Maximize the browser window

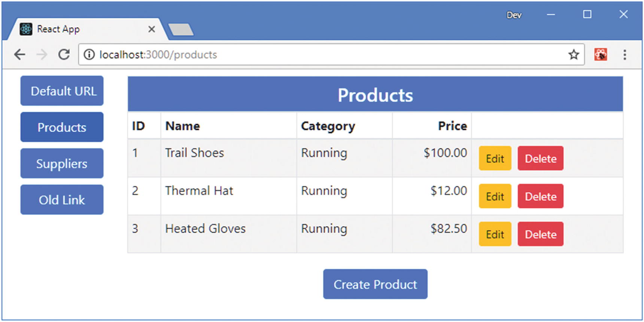pos(587,15)
